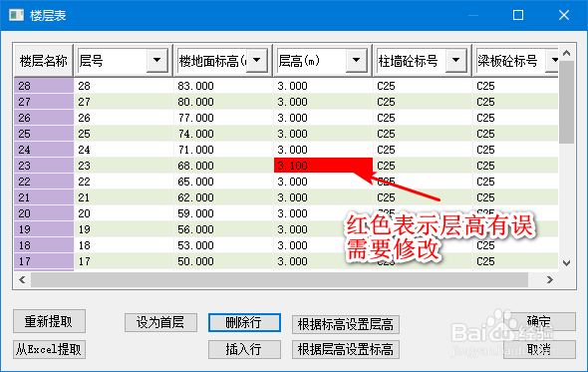Click the horizontal scrollbar left arrow

click(22, 279)
